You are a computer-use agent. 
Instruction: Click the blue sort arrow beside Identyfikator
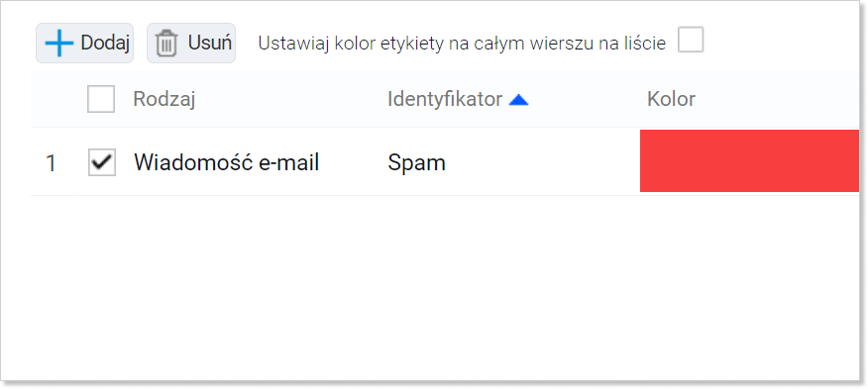pyautogui.click(x=518, y=100)
